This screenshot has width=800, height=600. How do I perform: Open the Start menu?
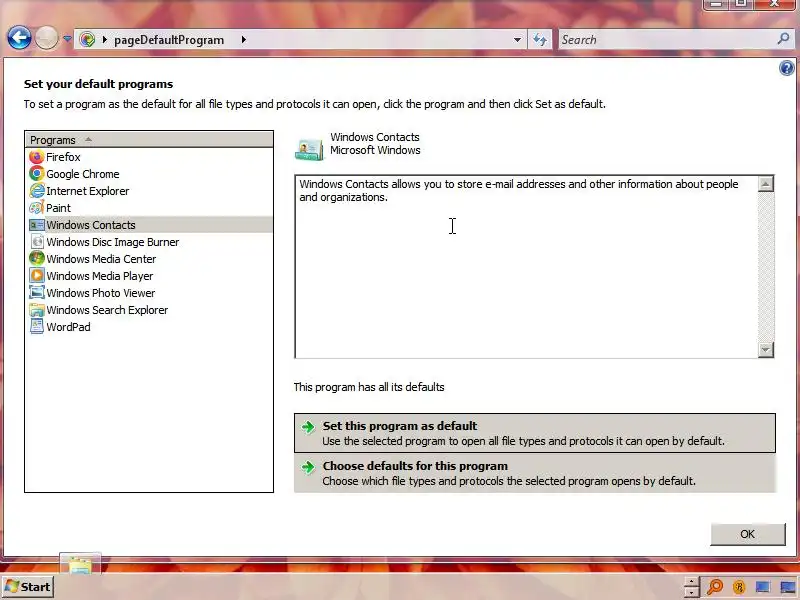(x=28, y=587)
